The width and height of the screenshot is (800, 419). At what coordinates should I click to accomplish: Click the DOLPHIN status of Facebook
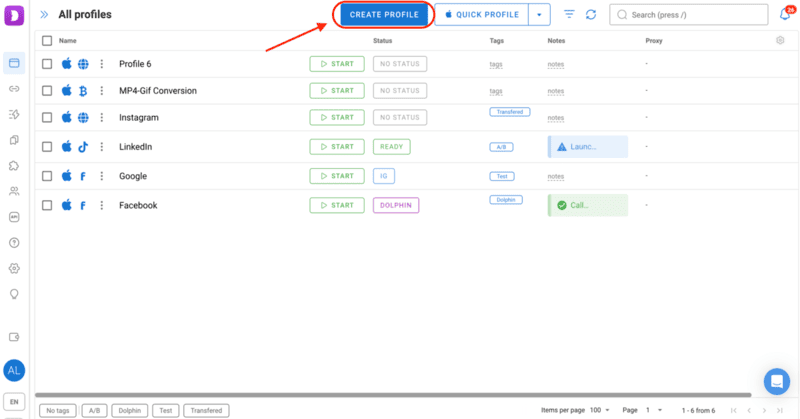point(396,205)
